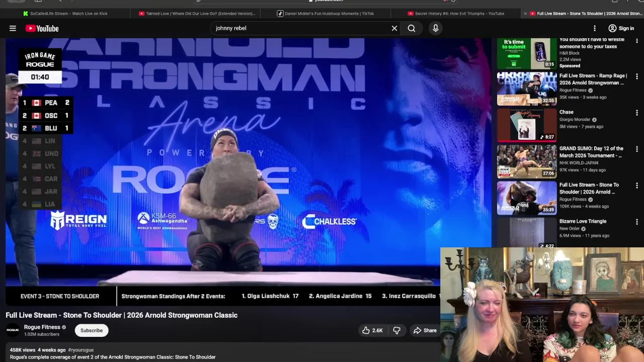
Task: Click the GRAND SUMO Day 12 title
Action: pos(591,152)
